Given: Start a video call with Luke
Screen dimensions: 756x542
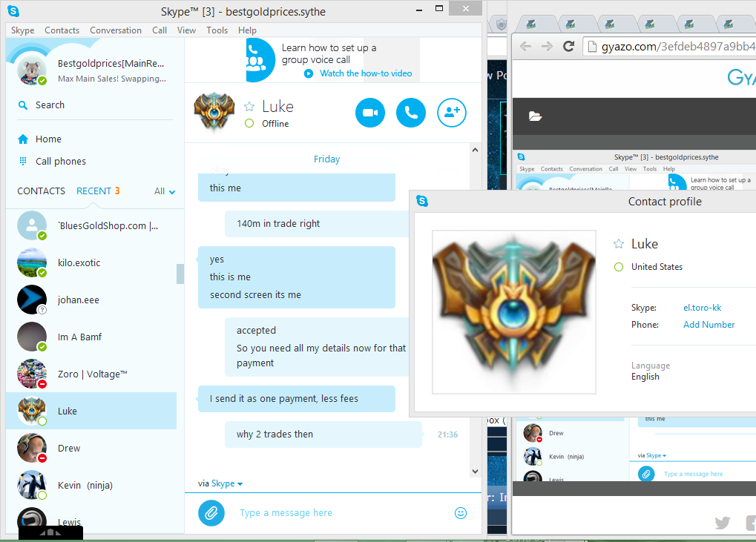Looking at the screenshot, I should pyautogui.click(x=369, y=113).
